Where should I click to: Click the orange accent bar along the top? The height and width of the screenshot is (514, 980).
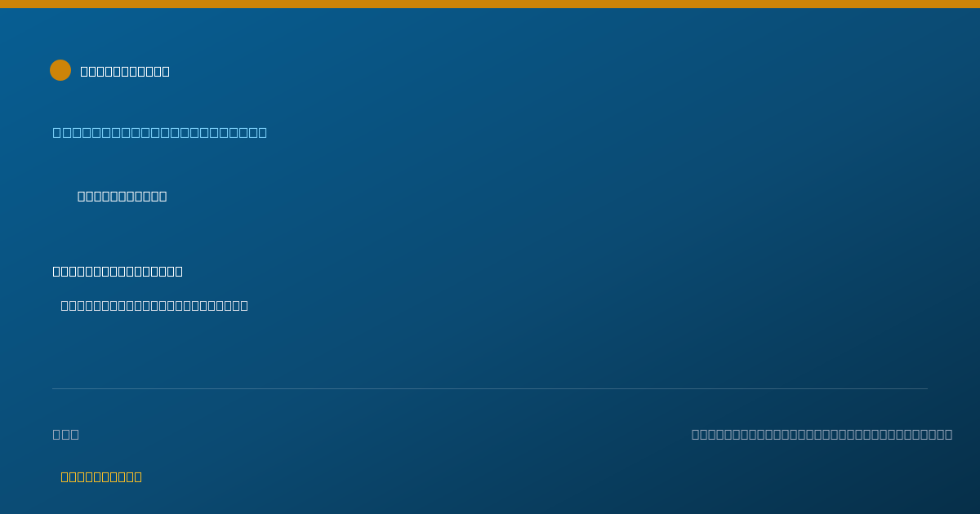490,4
